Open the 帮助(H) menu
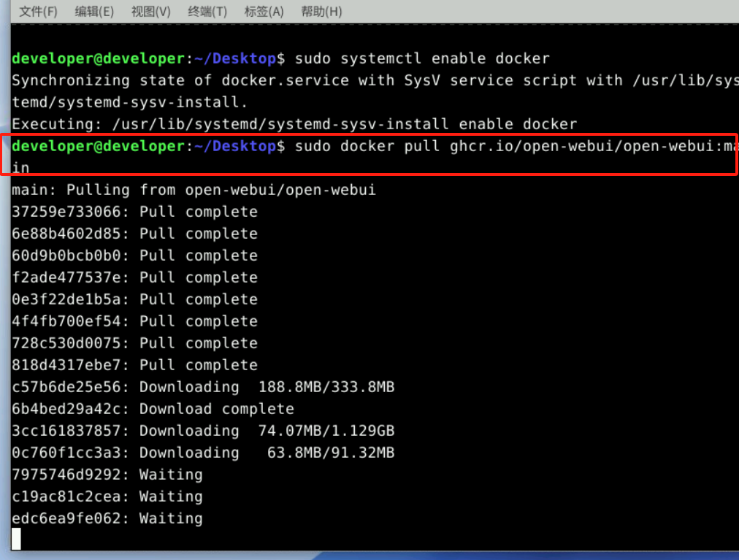The height and width of the screenshot is (560, 739). [x=321, y=11]
